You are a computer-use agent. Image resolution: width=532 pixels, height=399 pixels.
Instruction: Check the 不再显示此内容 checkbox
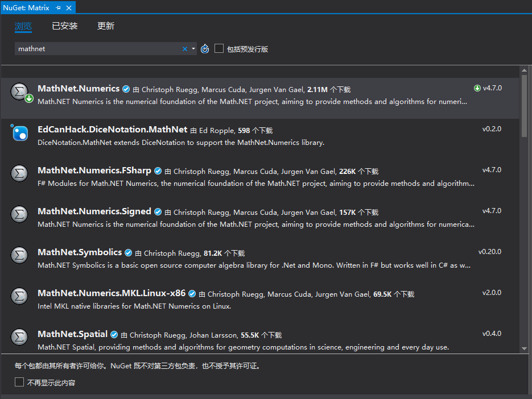[19, 382]
